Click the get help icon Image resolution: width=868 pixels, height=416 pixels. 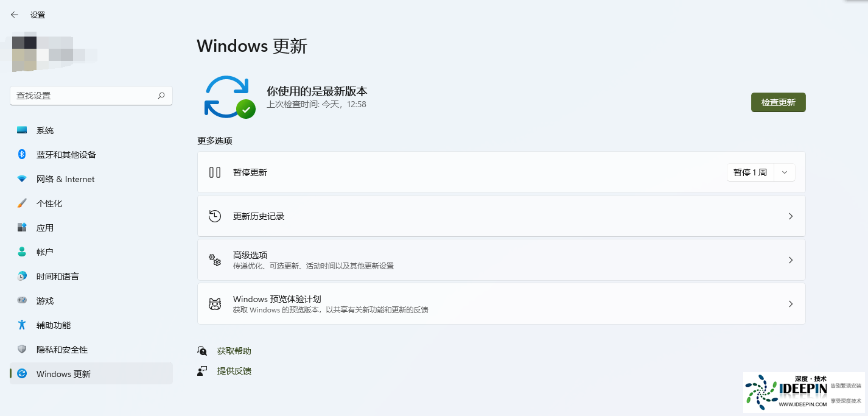[x=202, y=351]
